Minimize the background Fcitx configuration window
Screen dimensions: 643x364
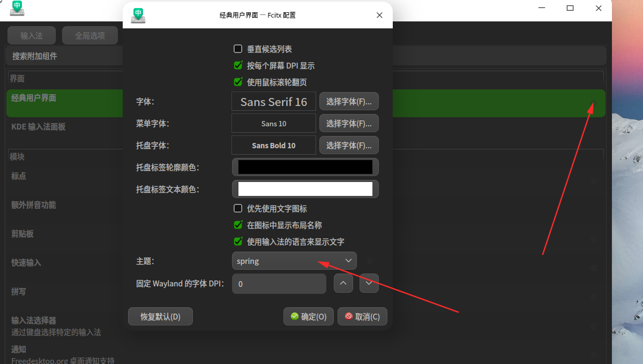pyautogui.click(x=541, y=8)
